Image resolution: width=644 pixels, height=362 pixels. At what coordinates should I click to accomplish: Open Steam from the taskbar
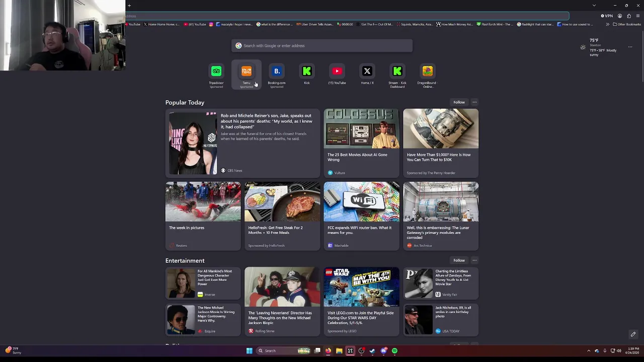[372, 351]
